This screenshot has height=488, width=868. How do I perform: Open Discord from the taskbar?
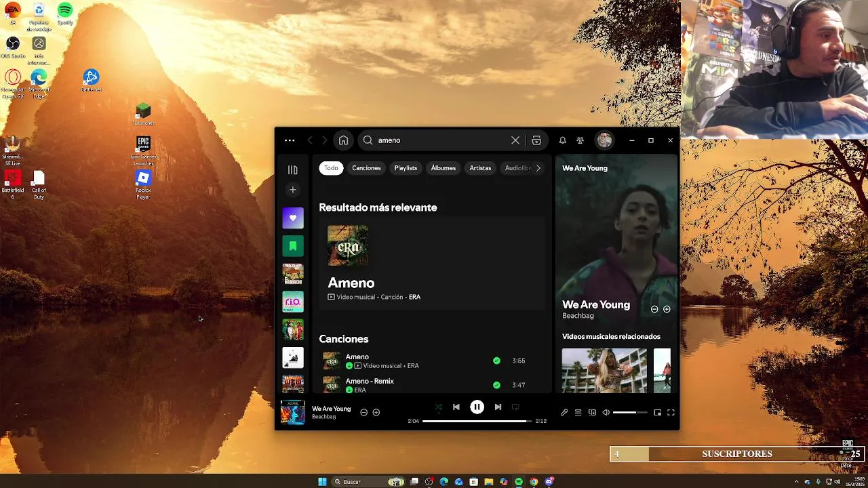click(549, 481)
